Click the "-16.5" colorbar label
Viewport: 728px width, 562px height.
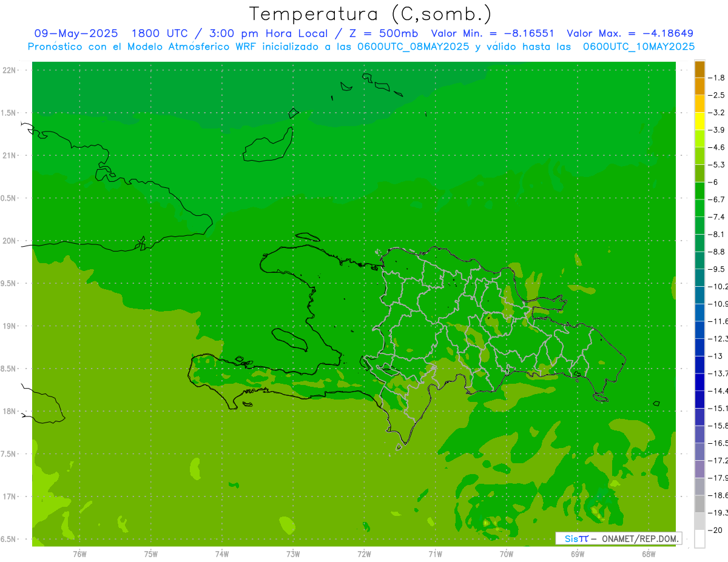[x=718, y=443]
